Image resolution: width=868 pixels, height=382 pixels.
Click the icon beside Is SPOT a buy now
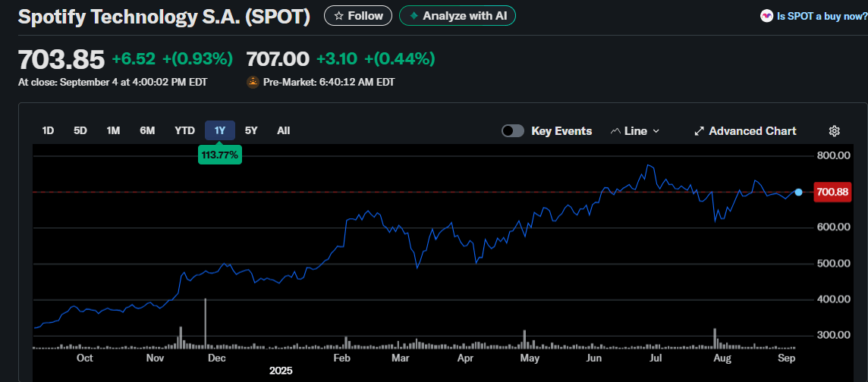click(766, 16)
